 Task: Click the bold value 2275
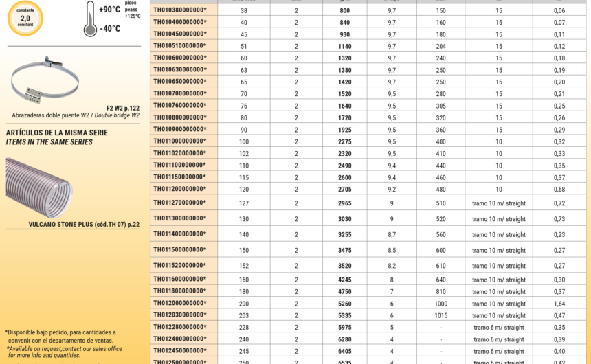click(x=344, y=141)
